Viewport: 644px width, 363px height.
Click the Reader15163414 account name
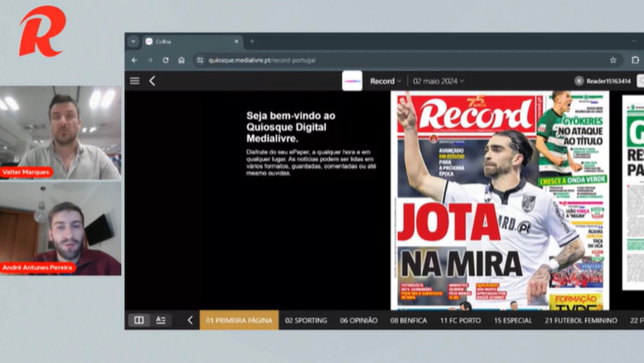(608, 81)
